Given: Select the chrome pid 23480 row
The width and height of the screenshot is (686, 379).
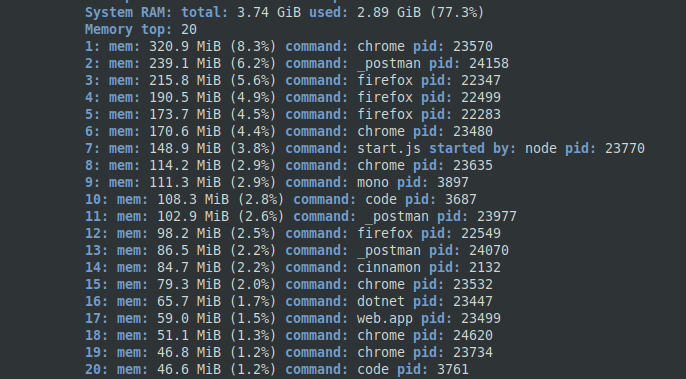Looking at the screenshot, I should click(x=289, y=132).
